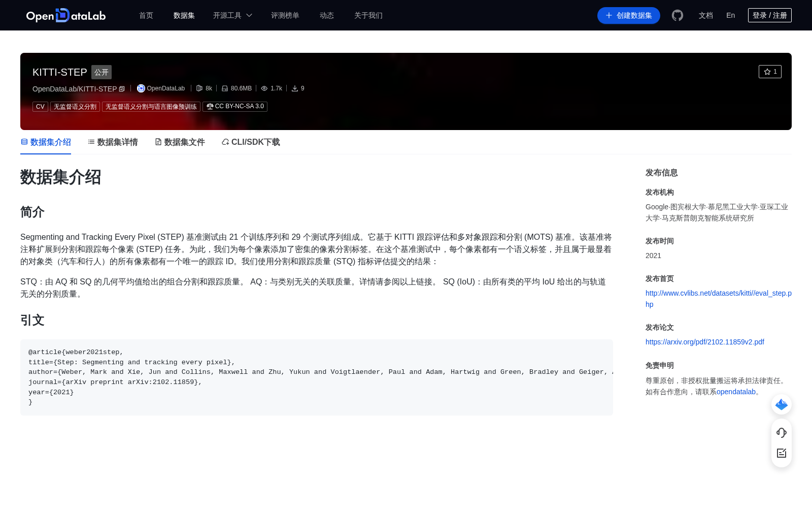Screen dimensions: 812x508
Task: Open the 评测榜单 menu item
Action: pos(285,15)
